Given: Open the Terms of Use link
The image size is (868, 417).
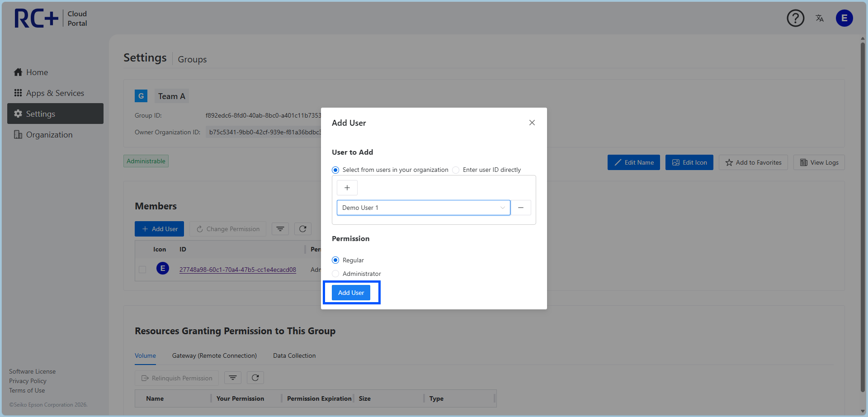Looking at the screenshot, I should coord(27,390).
